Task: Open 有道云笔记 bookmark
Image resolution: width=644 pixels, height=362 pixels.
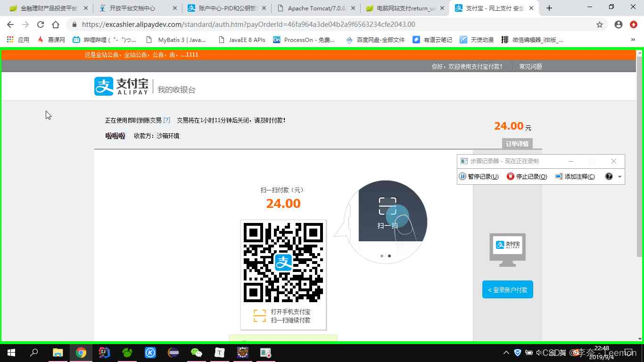Action: point(432,40)
